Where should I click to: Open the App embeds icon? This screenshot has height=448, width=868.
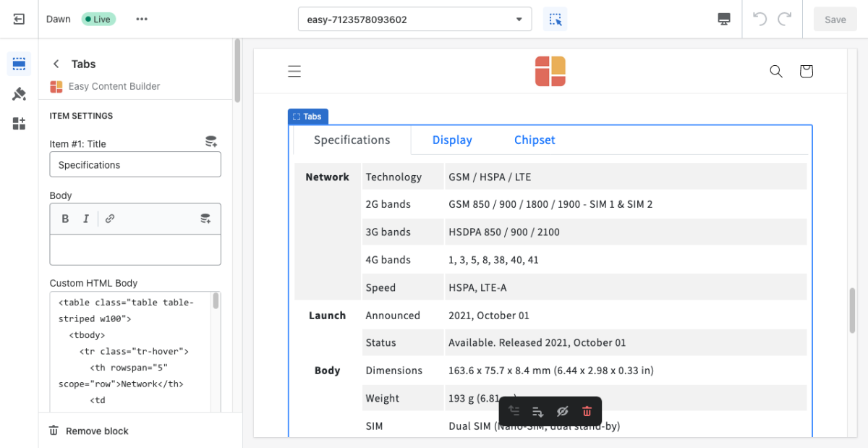pos(20,124)
